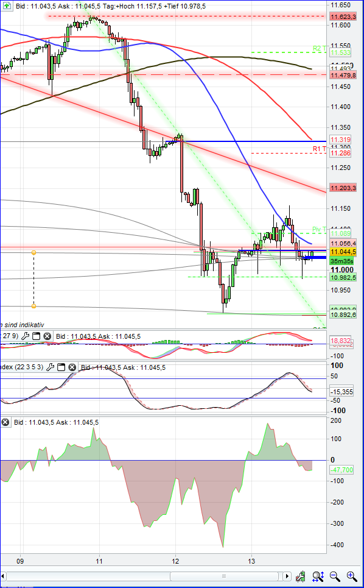
Task: Click the 11.479,8 red price label
Action: pos(343,76)
